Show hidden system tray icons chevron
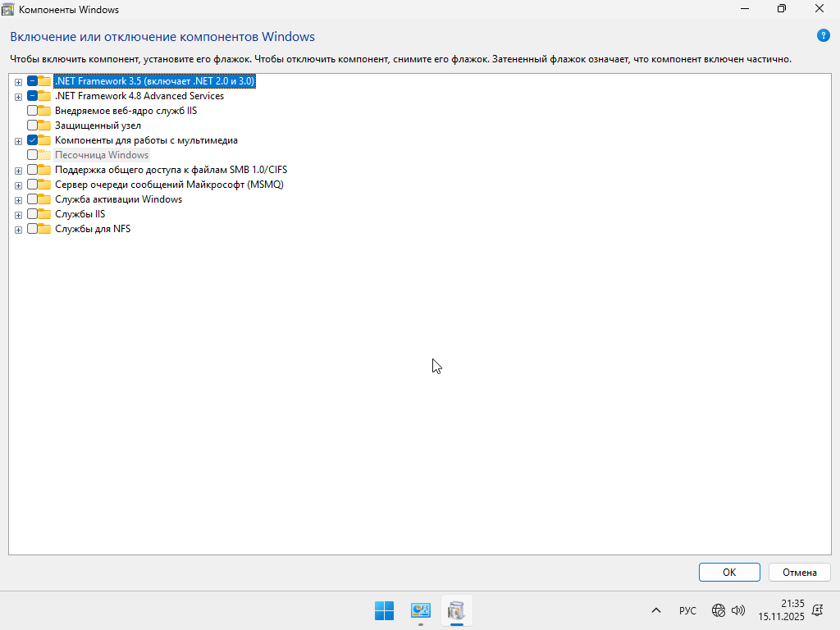This screenshot has width=840, height=630. pos(655,610)
